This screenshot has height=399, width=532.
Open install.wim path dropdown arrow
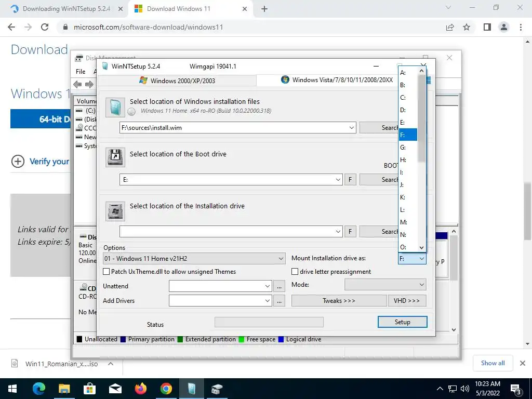tap(352, 128)
